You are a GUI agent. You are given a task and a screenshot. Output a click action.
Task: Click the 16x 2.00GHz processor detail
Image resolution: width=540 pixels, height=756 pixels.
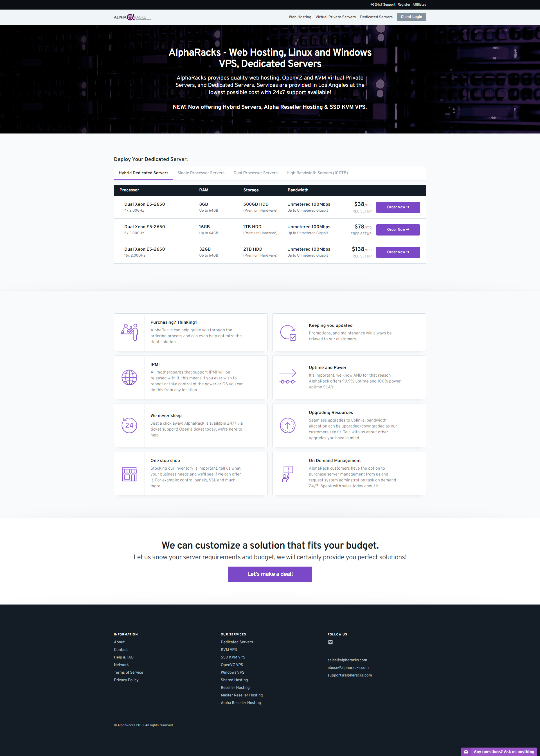pyautogui.click(x=135, y=255)
